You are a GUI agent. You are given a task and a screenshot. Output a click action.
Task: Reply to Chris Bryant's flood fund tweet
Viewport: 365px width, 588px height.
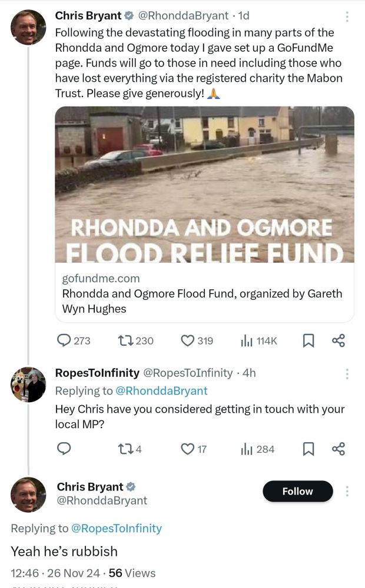pyautogui.click(x=64, y=340)
